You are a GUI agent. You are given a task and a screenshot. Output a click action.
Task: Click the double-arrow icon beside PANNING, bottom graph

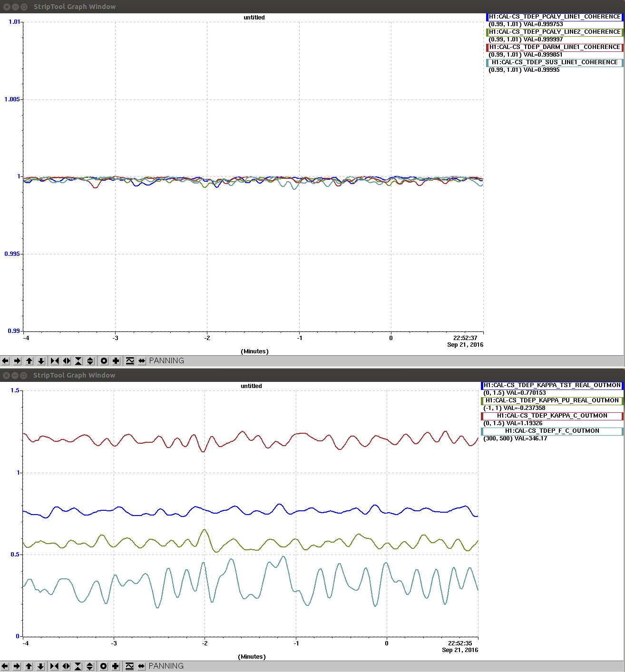141,666
